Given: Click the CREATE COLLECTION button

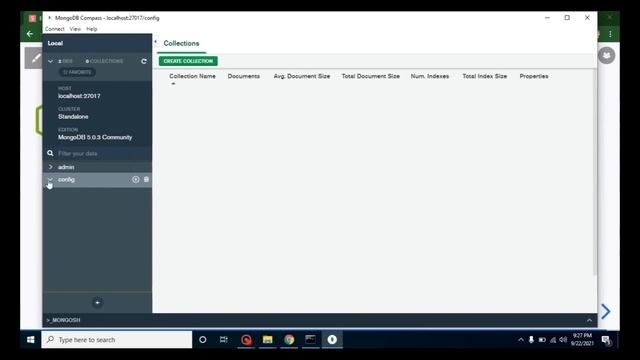Looking at the screenshot, I should point(188,61).
